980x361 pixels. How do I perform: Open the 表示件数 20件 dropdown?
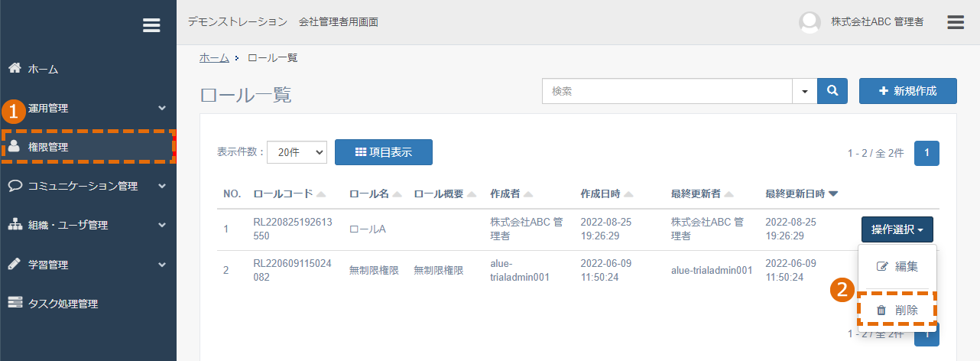tap(297, 152)
